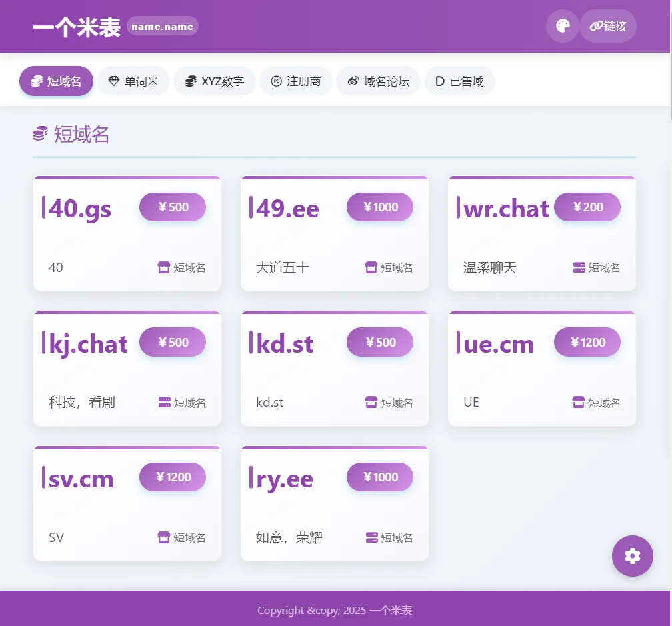Go to the 域名论坛 tab
The height and width of the screenshot is (626, 672).
[378, 81]
